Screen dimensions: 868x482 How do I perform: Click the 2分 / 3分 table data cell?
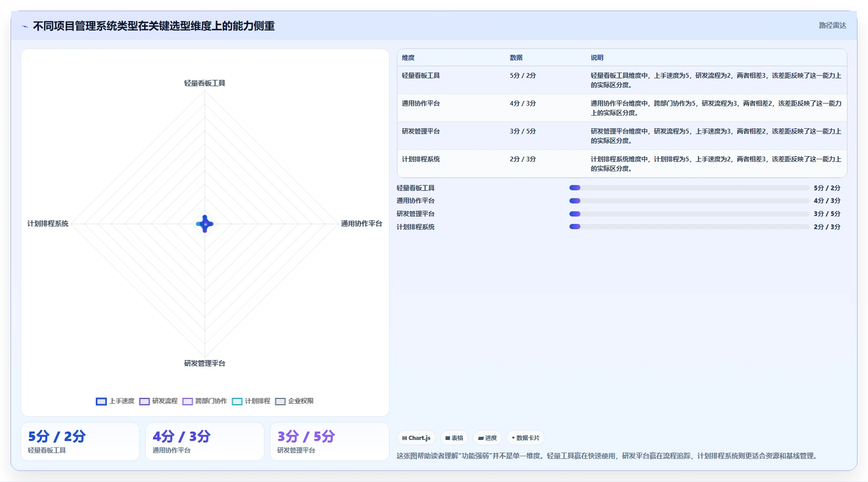click(x=523, y=159)
